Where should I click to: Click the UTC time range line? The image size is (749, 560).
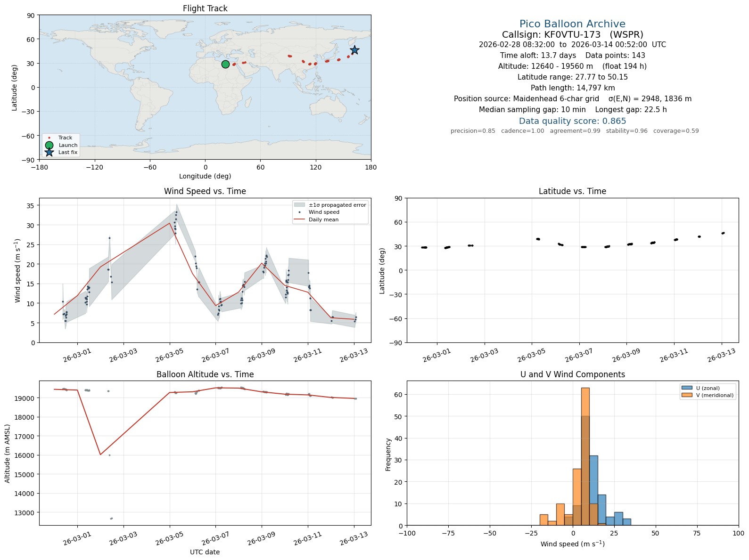pyautogui.click(x=572, y=45)
